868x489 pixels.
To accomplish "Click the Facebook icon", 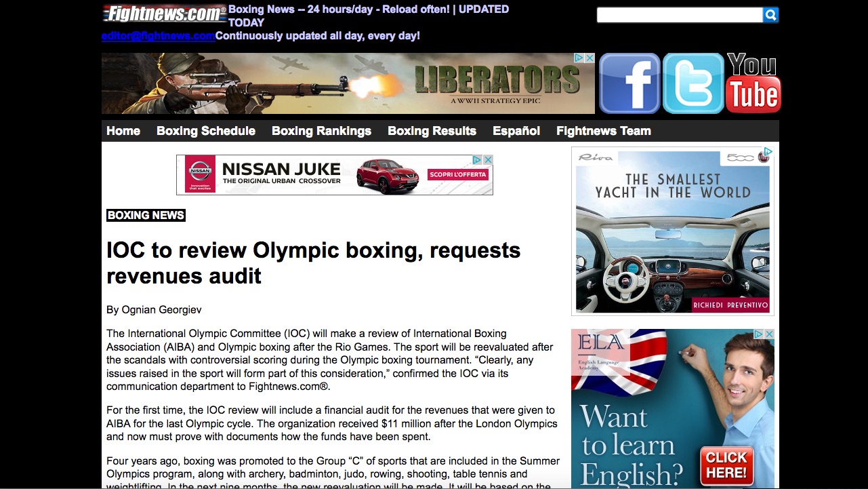I will point(629,83).
